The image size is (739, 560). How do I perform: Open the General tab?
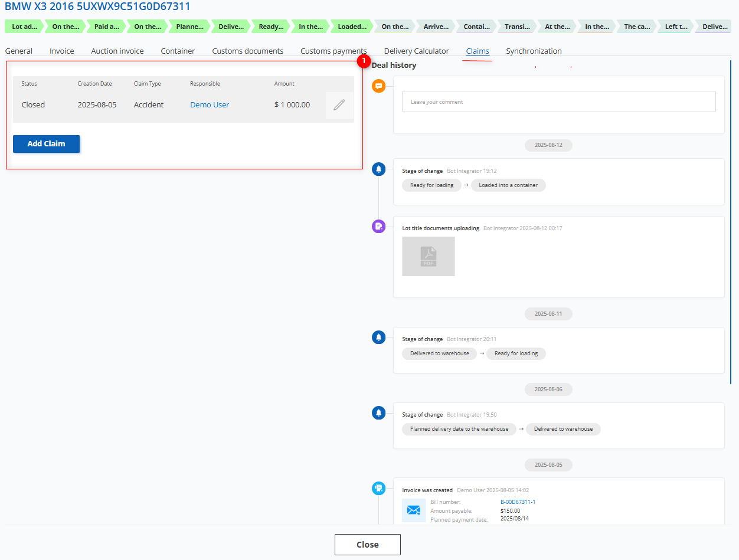19,51
